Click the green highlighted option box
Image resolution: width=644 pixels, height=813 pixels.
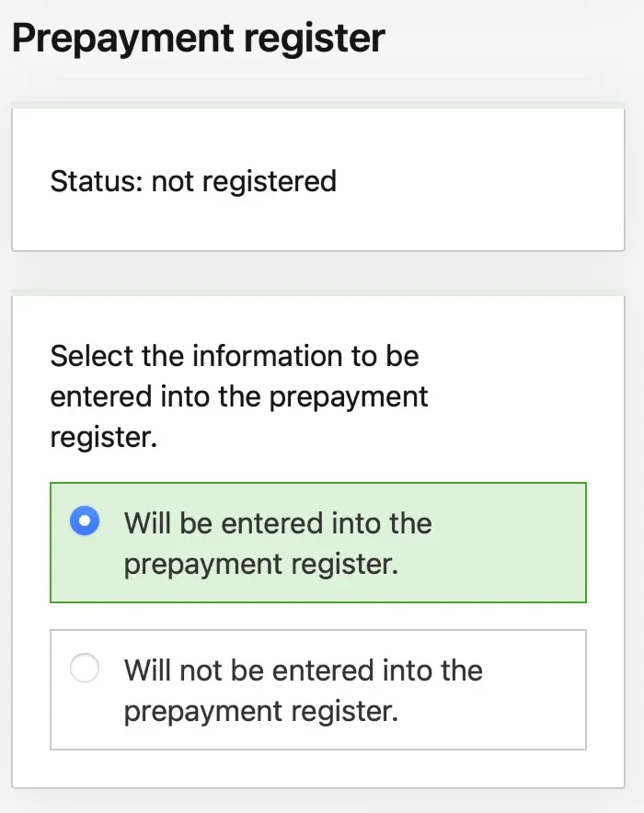pos(317,543)
